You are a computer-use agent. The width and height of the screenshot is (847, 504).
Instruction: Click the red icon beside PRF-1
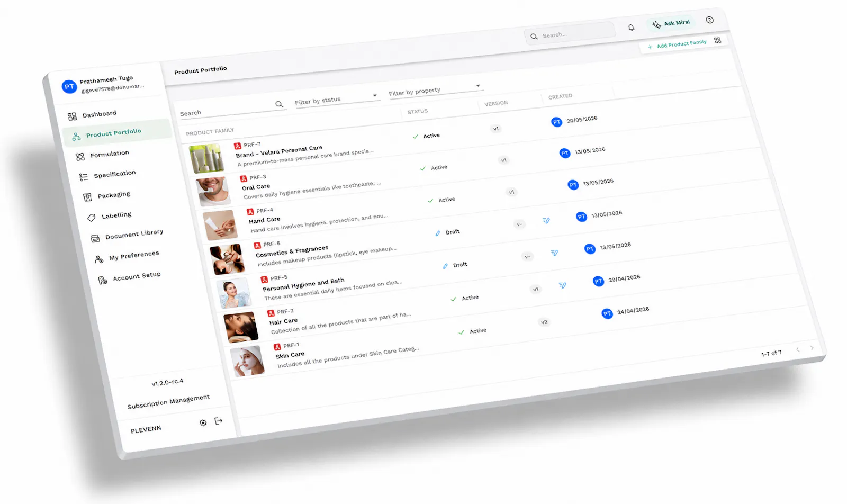(277, 347)
